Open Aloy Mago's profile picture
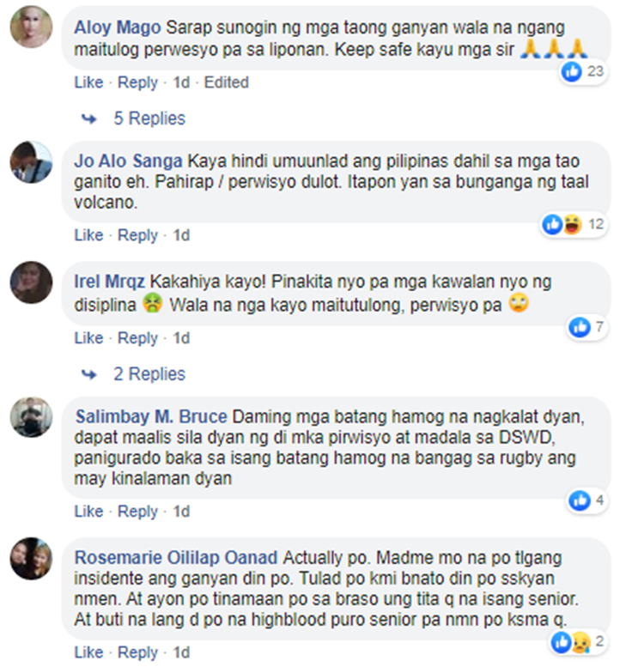This screenshot has height=667, width=644. 31,27
